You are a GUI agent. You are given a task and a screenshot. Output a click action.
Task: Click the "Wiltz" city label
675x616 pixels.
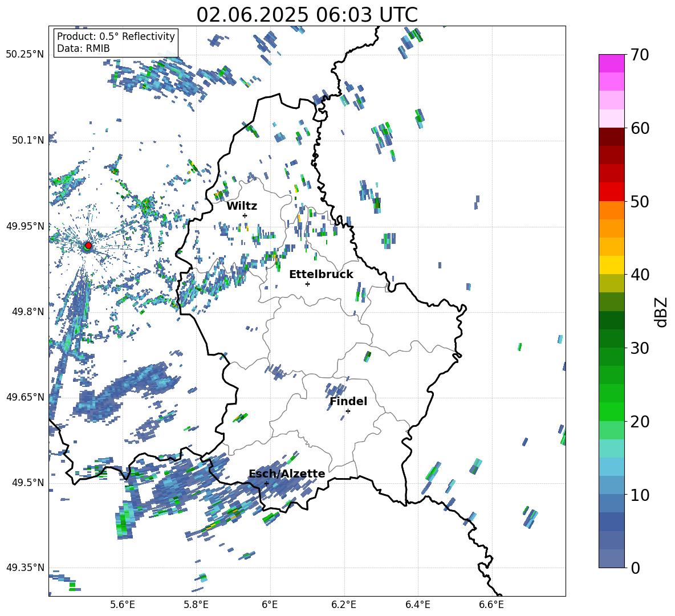point(242,206)
